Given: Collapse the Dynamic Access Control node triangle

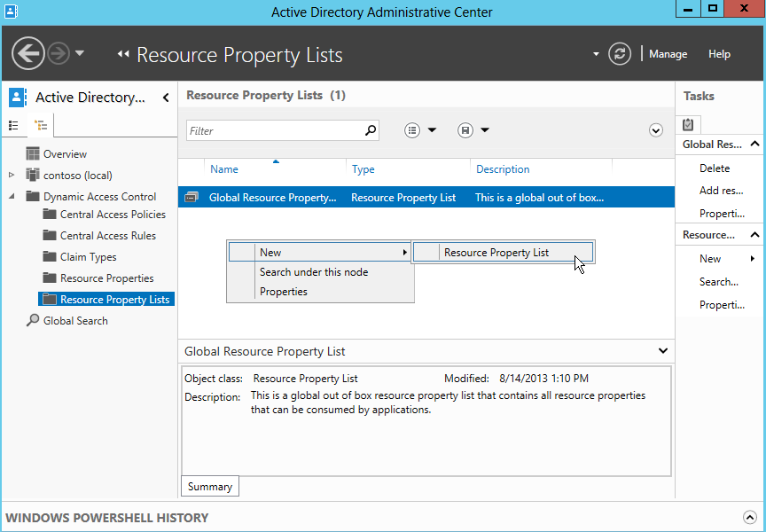Looking at the screenshot, I should [x=12, y=196].
